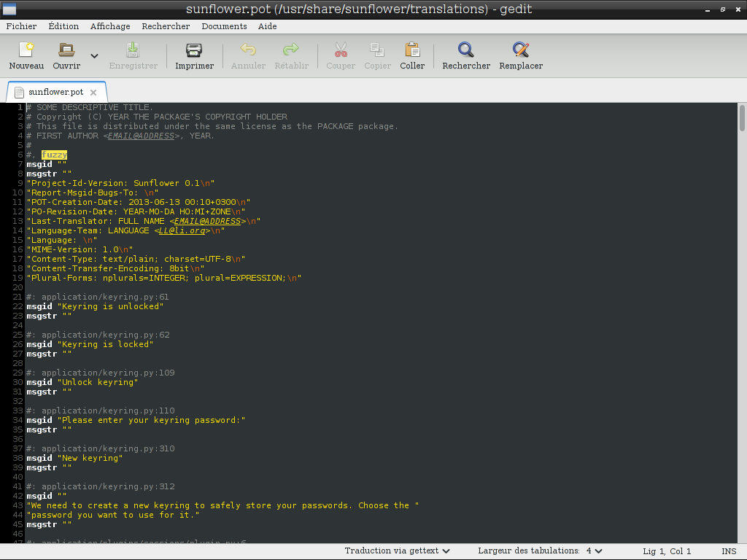Click the Couper scissors icon

click(x=341, y=50)
